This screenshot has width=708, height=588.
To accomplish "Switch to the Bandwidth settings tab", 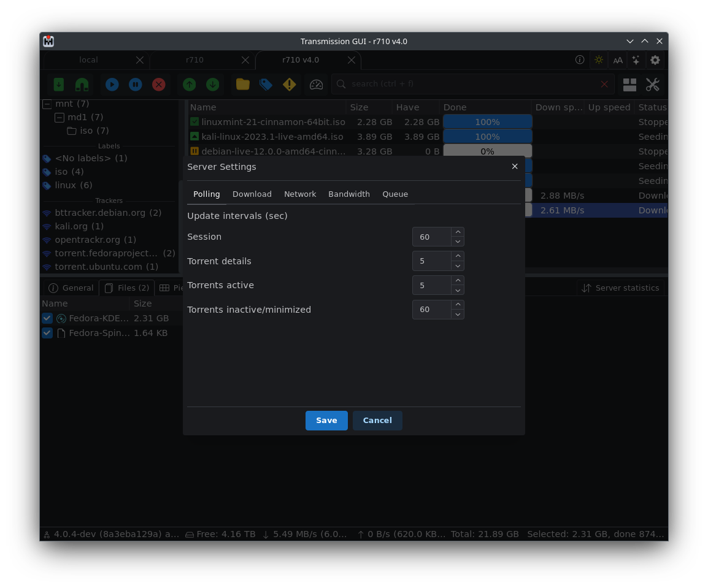I will pos(349,194).
